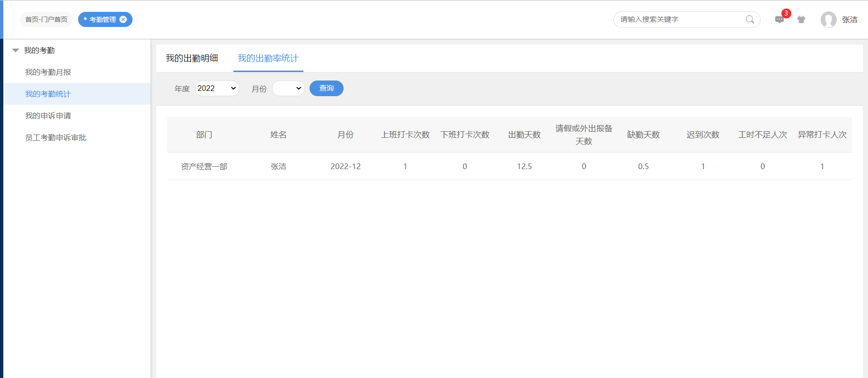Click the 查询 query button

click(x=326, y=89)
